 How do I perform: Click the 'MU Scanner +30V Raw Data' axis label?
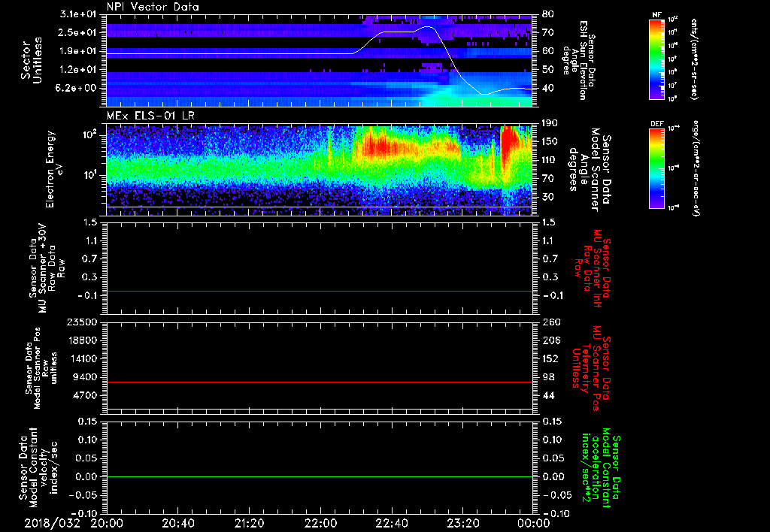[x=47, y=268]
